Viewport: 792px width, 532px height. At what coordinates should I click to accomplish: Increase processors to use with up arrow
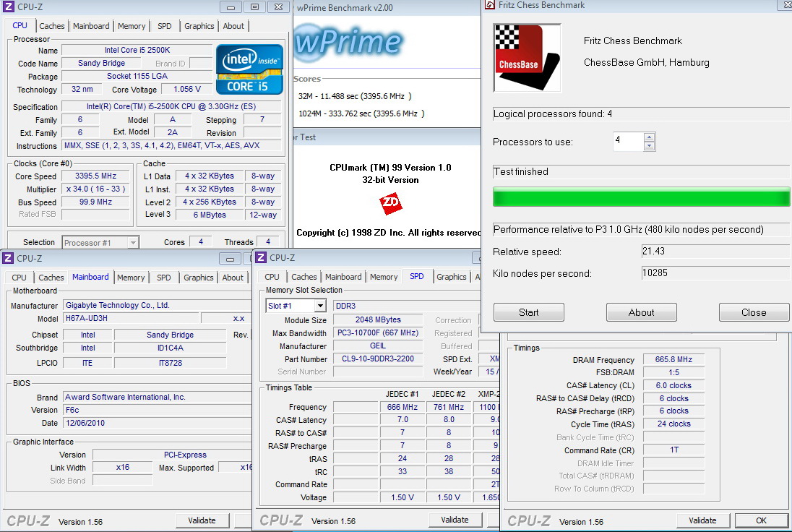650,137
